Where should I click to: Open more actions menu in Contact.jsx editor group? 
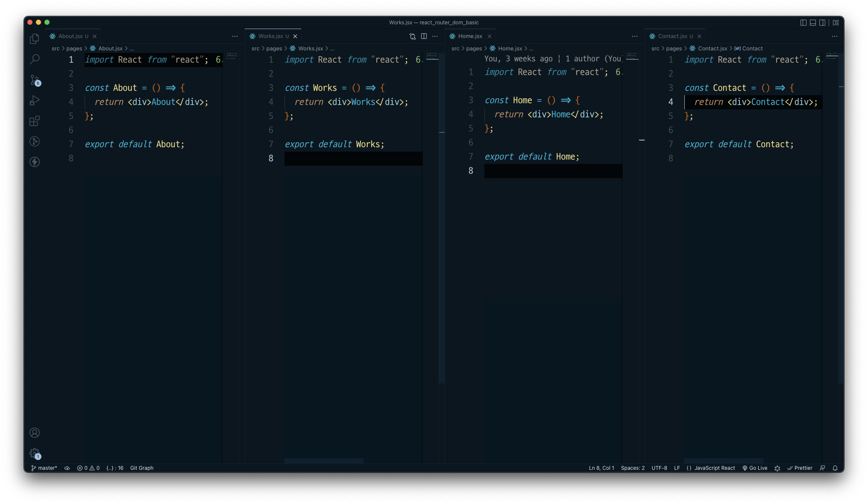point(835,37)
